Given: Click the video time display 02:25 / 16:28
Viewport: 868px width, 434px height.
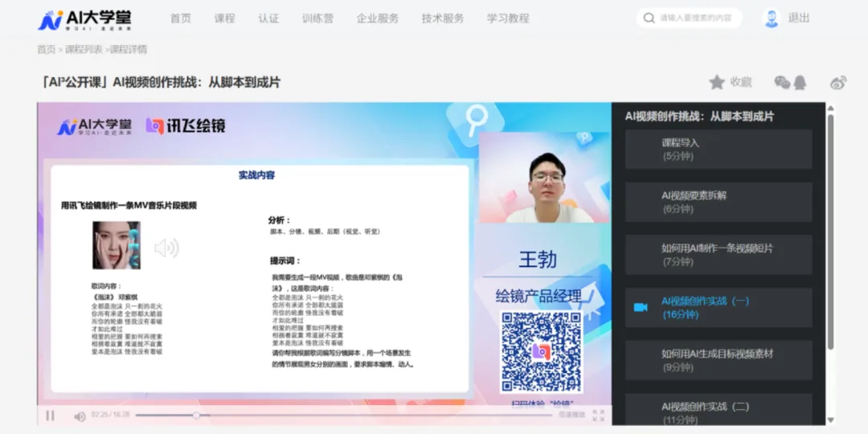Looking at the screenshot, I should pos(110,414).
